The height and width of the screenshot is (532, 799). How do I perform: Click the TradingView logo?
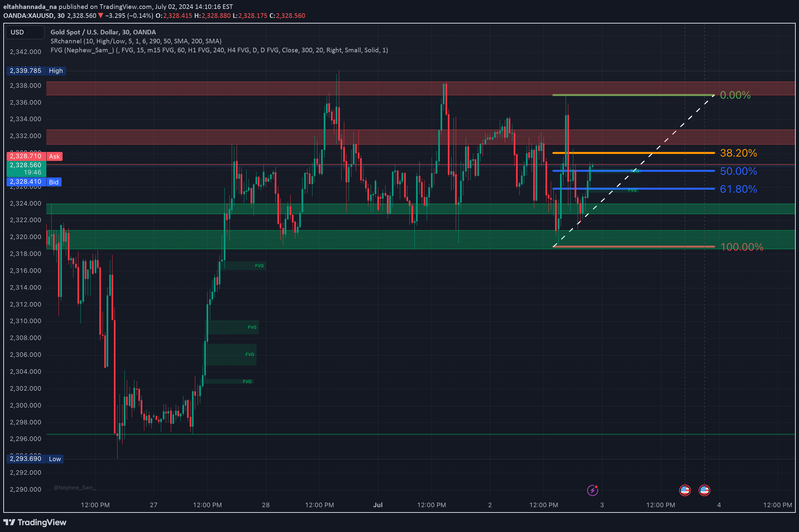coord(35,522)
